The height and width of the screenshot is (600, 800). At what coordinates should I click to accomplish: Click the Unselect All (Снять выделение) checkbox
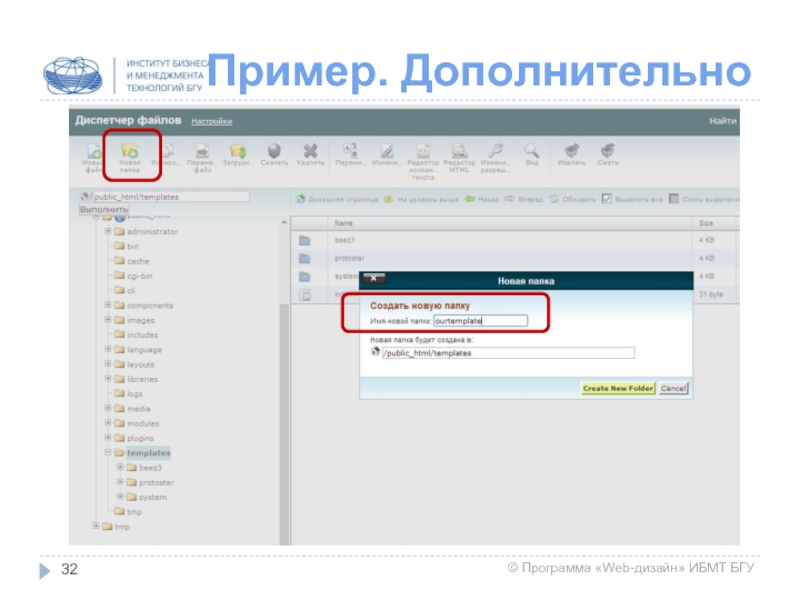tap(674, 198)
